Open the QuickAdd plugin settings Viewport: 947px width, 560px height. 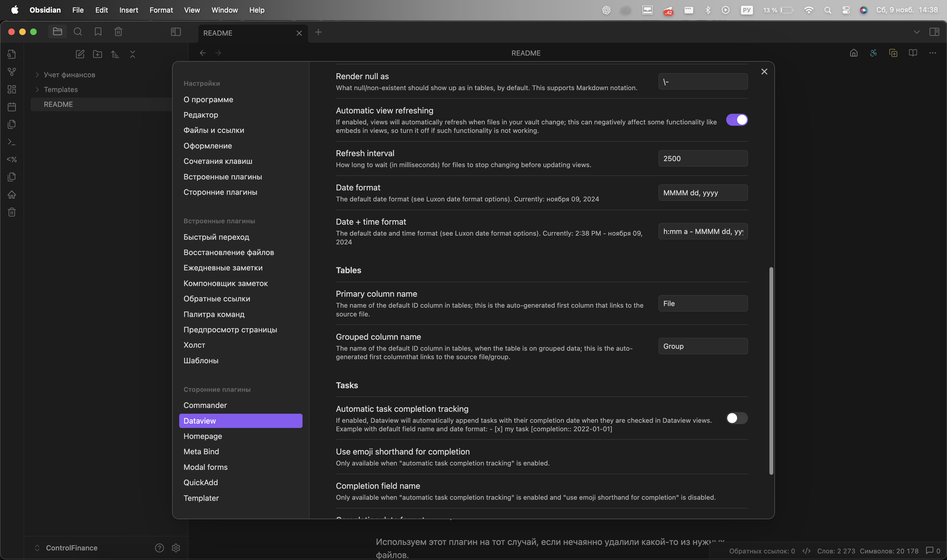[200, 483]
